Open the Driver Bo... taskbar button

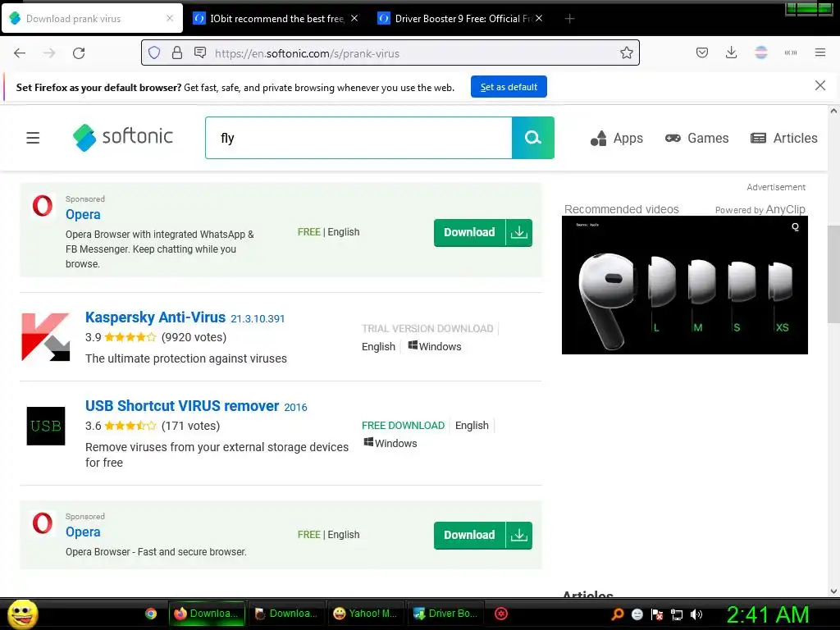coord(445,614)
